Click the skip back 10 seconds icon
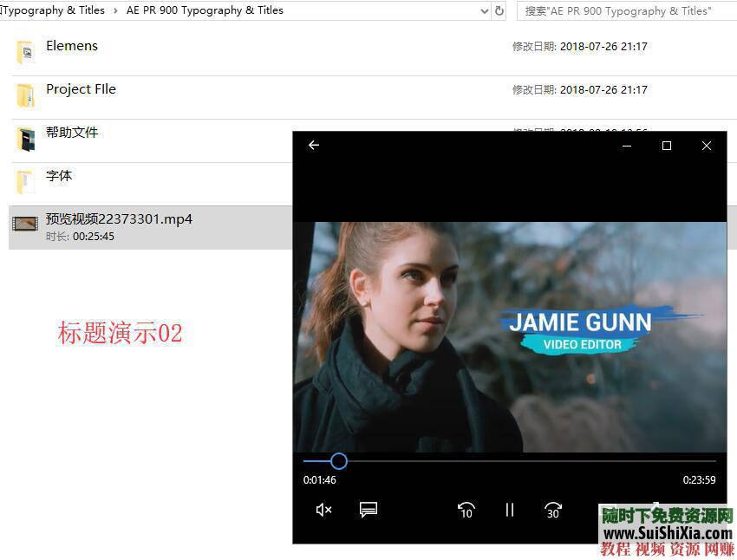 click(466, 511)
